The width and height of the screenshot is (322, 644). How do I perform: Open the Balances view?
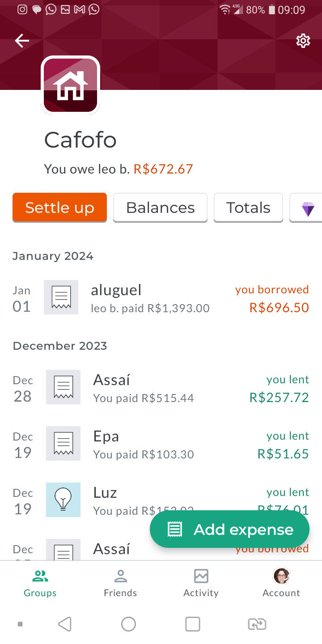pos(160,208)
